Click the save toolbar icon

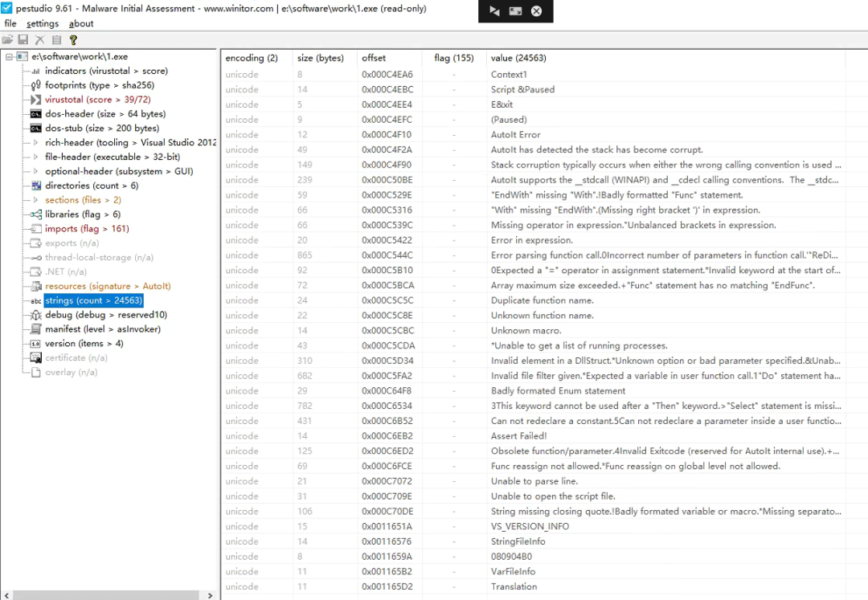point(23,40)
